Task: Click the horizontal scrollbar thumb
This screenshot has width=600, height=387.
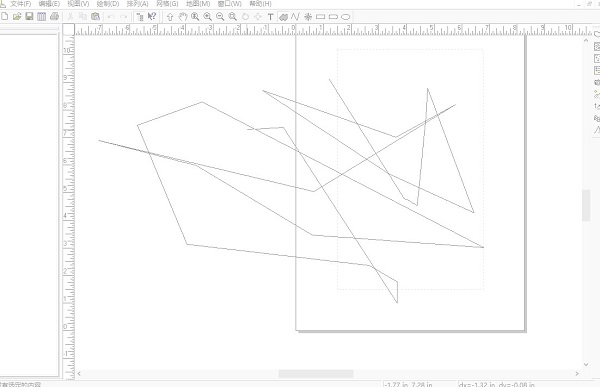Action: (316, 374)
